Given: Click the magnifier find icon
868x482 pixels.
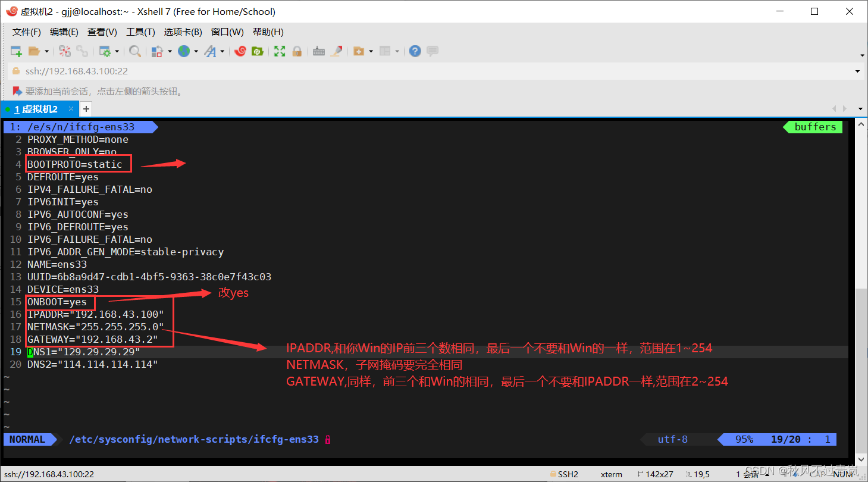Looking at the screenshot, I should point(135,51).
